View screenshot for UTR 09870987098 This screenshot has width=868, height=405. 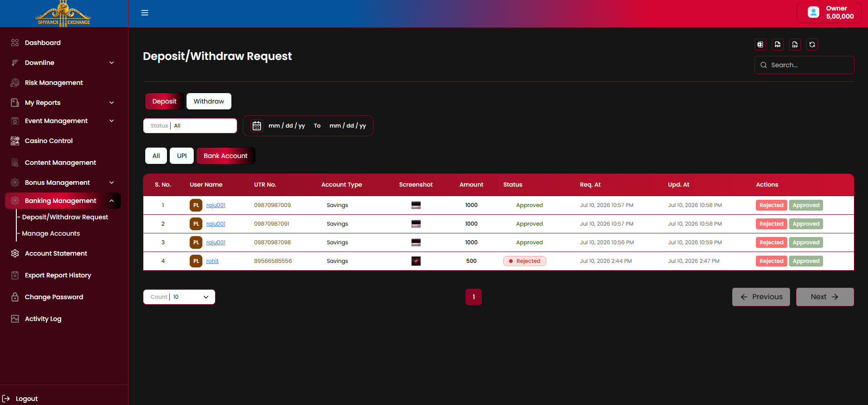(x=416, y=242)
